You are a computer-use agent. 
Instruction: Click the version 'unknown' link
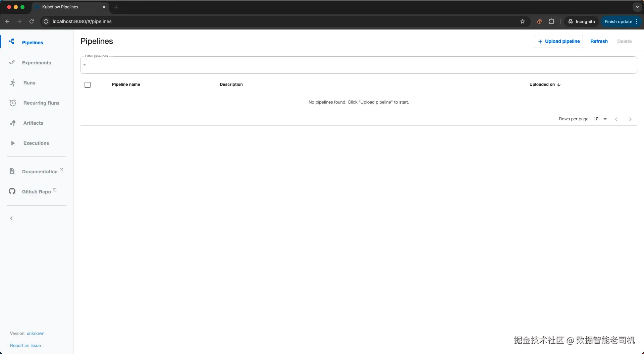point(36,334)
